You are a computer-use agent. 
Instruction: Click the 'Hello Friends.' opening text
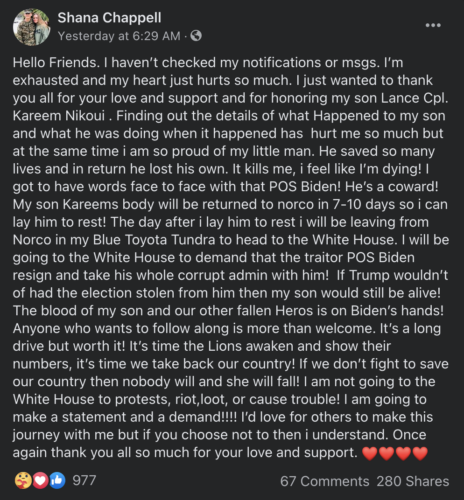point(56,63)
